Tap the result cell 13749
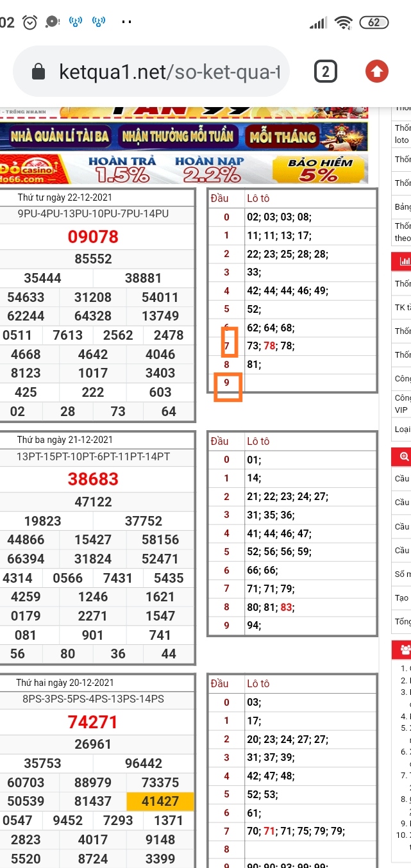The image size is (411, 868). point(160,316)
